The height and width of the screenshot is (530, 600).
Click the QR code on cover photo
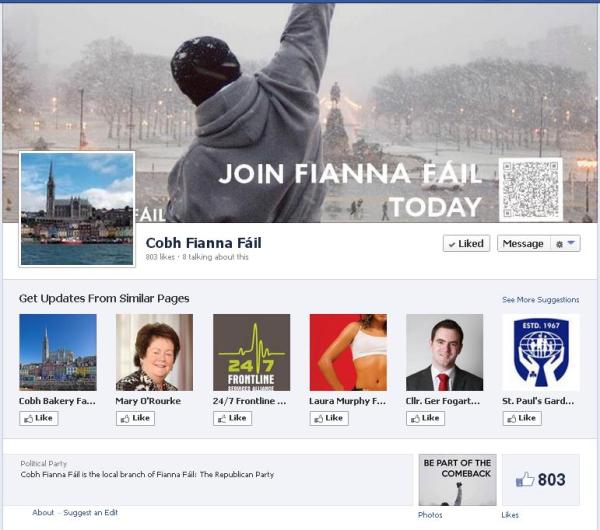click(531, 189)
